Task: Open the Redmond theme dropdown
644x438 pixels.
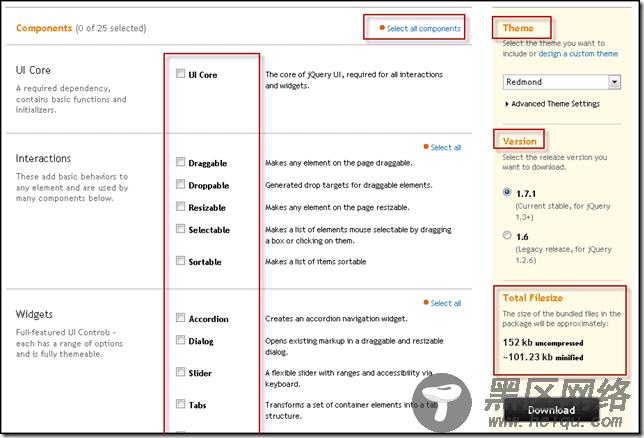Action: 561,82
